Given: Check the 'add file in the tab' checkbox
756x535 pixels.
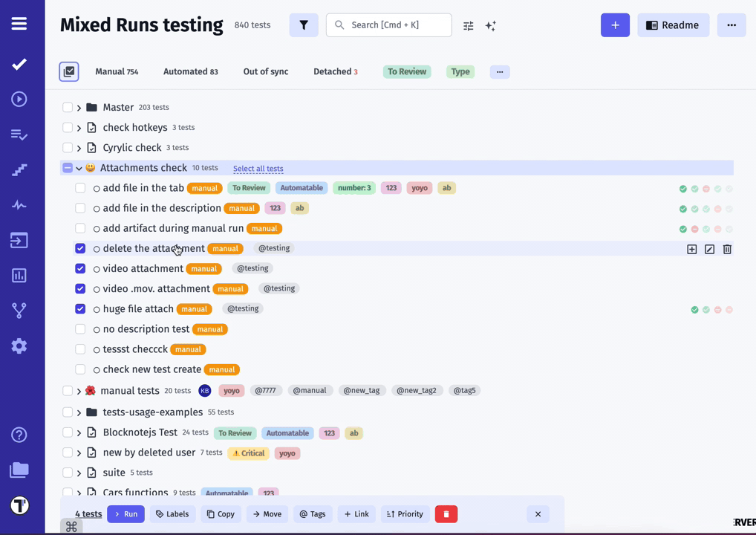Looking at the screenshot, I should coord(80,188).
